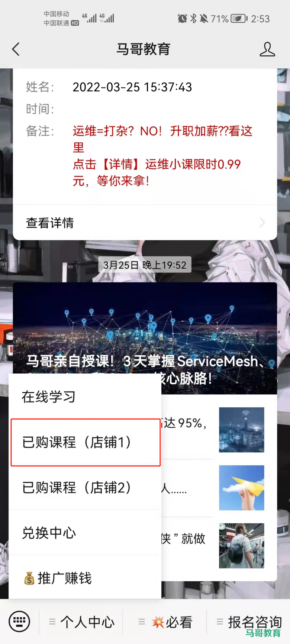Viewport: 290px width, 644px height.
Task: Open the account profile icon
Action: (x=267, y=49)
